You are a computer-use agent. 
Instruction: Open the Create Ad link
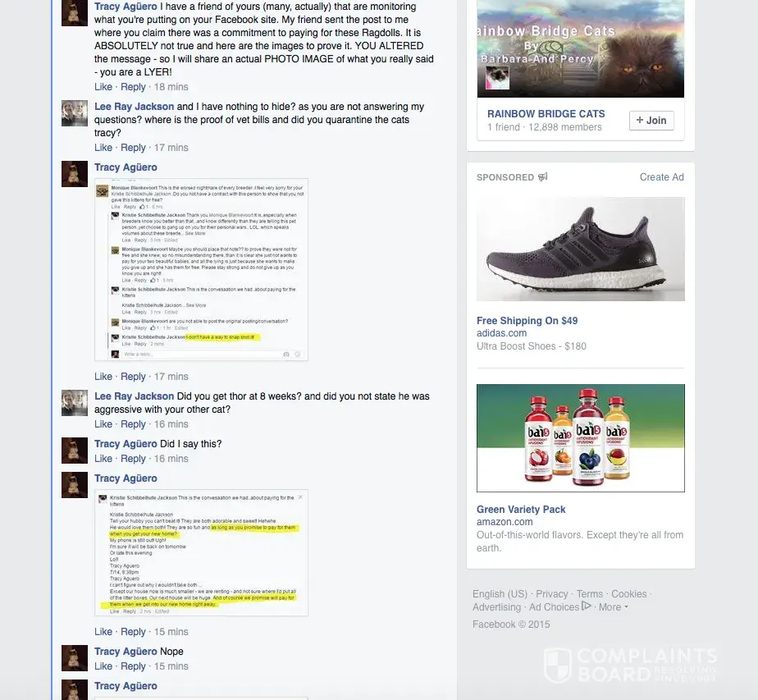coord(661,177)
